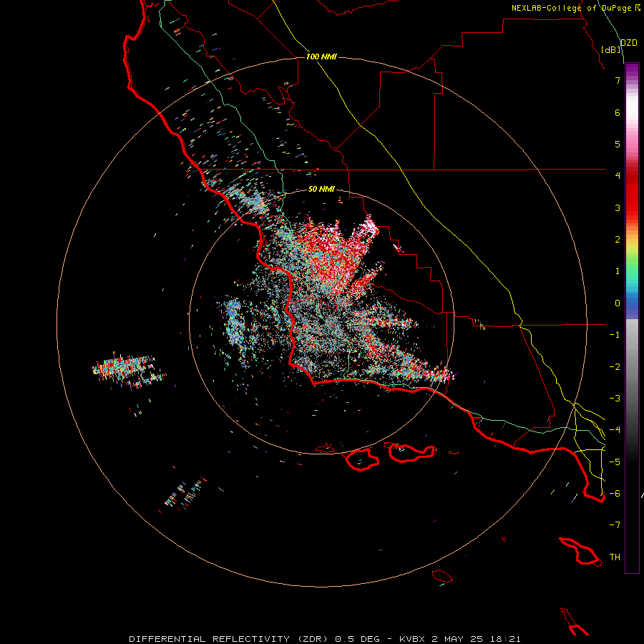The width and height of the screenshot is (644, 644).
Task: Click the "DZD" legend heading
Action: coord(629,43)
